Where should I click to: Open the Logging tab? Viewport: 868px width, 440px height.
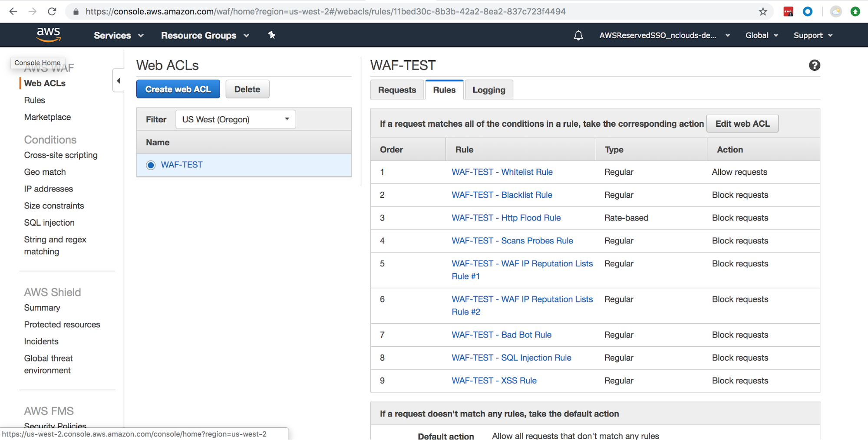pyautogui.click(x=488, y=89)
